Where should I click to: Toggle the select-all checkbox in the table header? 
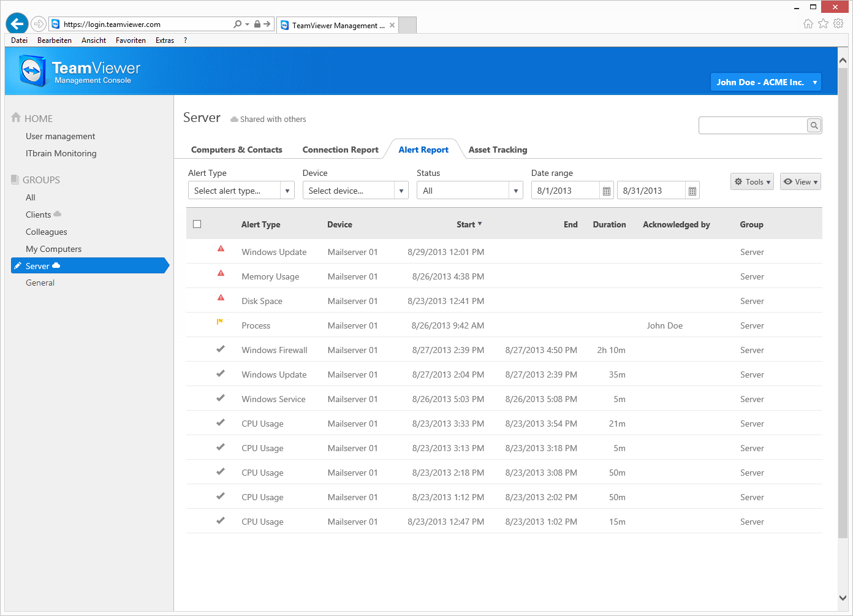197,224
